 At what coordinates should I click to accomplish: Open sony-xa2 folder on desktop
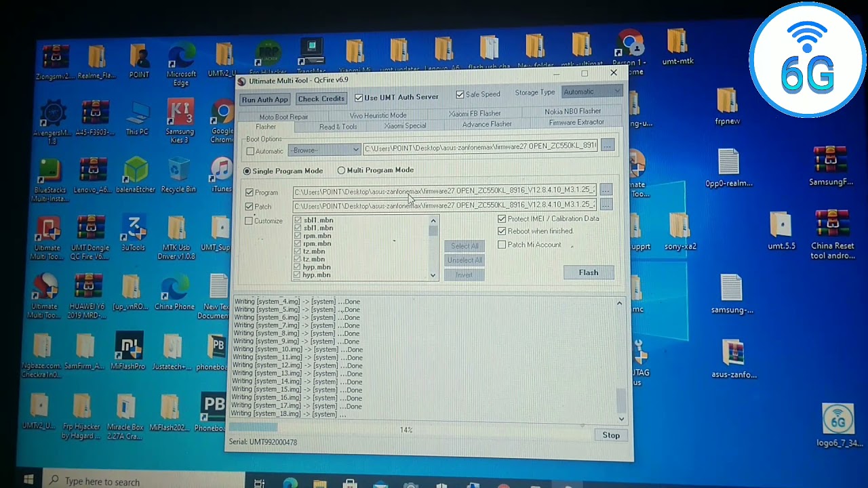[x=680, y=232]
